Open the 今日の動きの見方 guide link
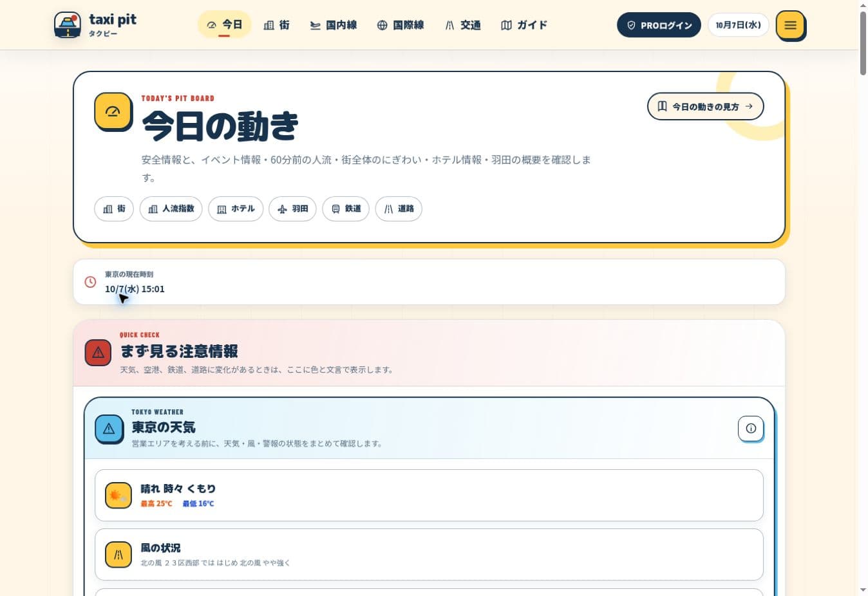 pyautogui.click(x=705, y=106)
